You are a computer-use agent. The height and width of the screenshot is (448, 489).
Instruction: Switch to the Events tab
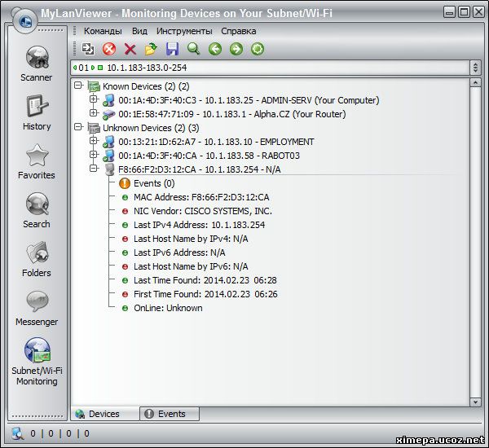[170, 414]
